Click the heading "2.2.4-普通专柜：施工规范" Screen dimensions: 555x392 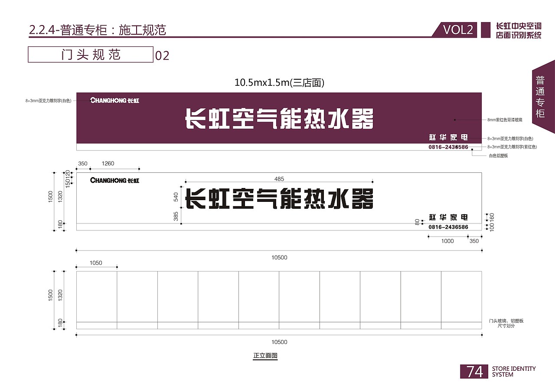[97, 29]
